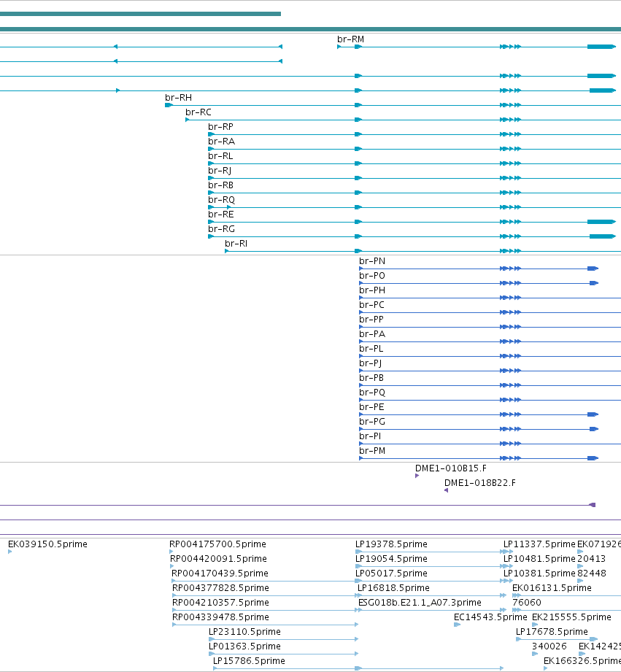Click the br-PB protein label
621x672 pixels.
(371, 377)
